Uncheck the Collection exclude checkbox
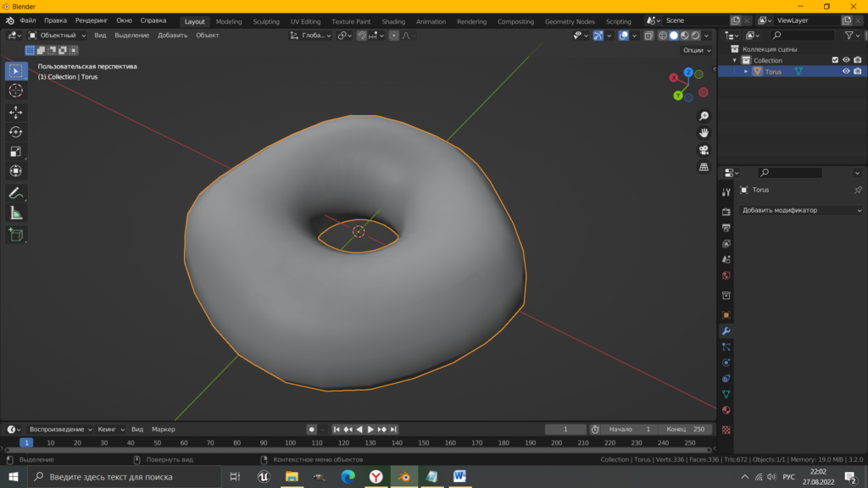 coord(835,60)
